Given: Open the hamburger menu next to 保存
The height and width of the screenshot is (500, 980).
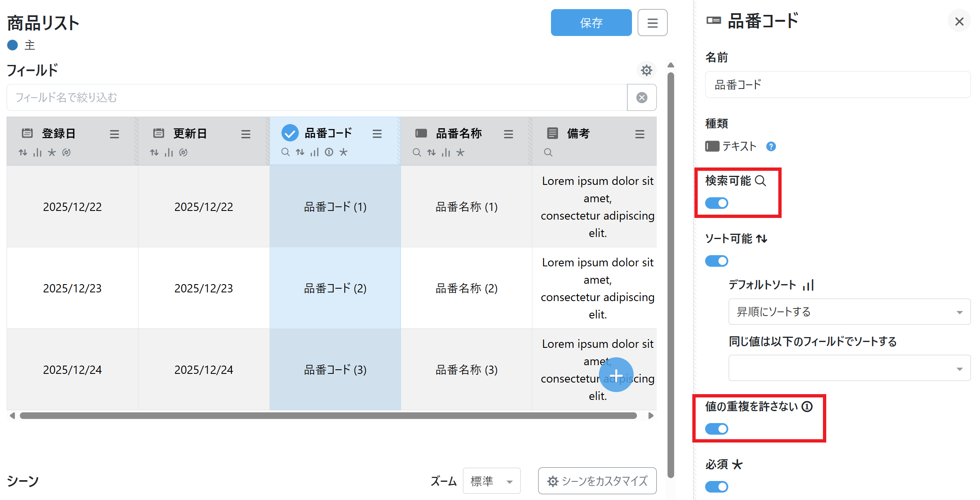Looking at the screenshot, I should tap(652, 23).
